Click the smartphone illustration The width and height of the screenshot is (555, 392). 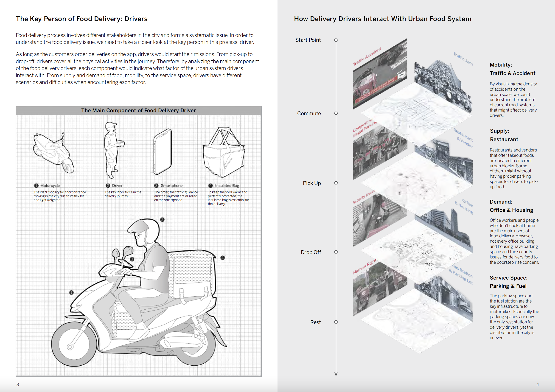coord(163,151)
